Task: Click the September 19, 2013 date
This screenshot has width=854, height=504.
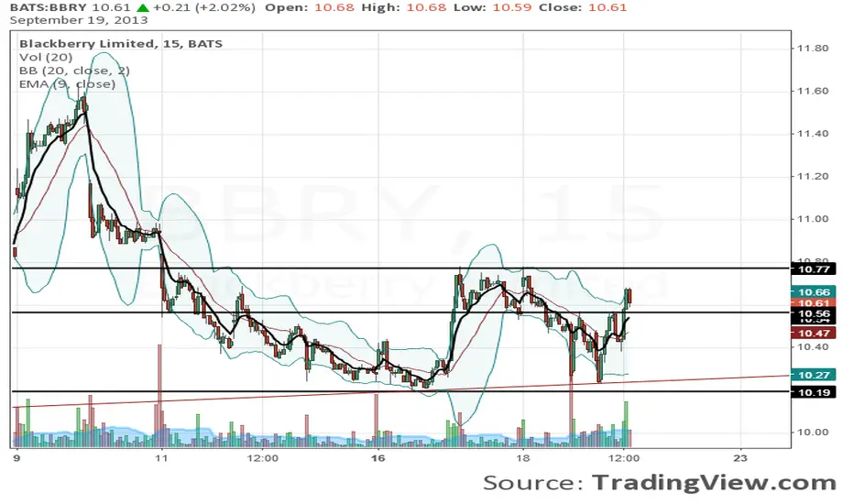Action: coord(79,20)
